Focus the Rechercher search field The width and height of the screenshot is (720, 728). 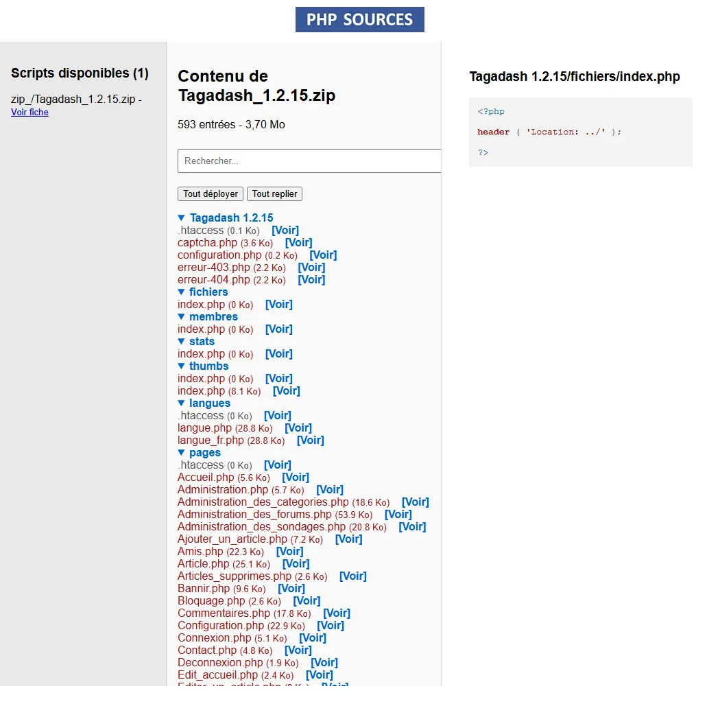[x=309, y=161]
